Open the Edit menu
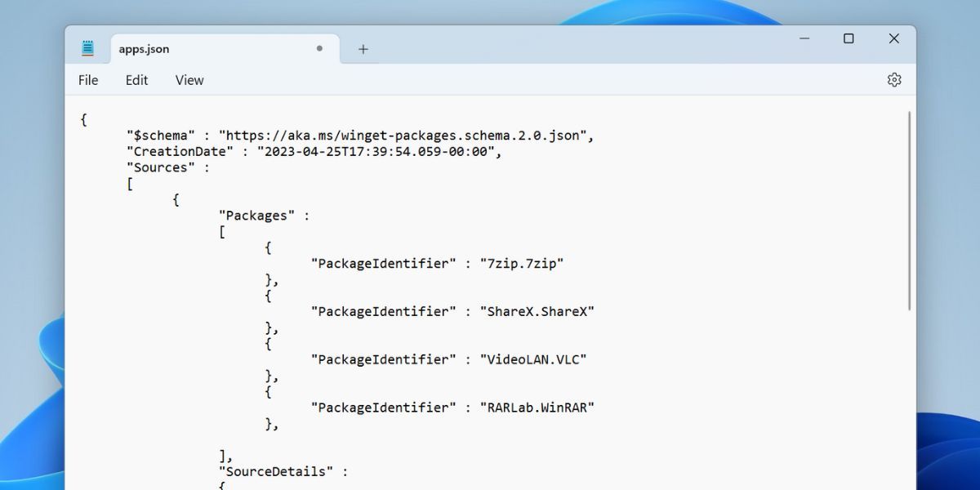This screenshot has height=490, width=980. (x=136, y=80)
